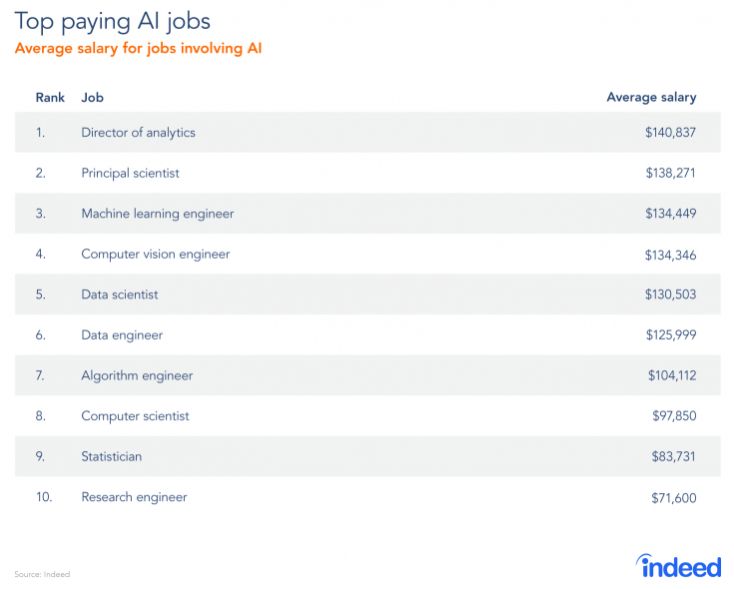
Task: Click the "Source: Indeed" footnote
Action: (x=42, y=574)
